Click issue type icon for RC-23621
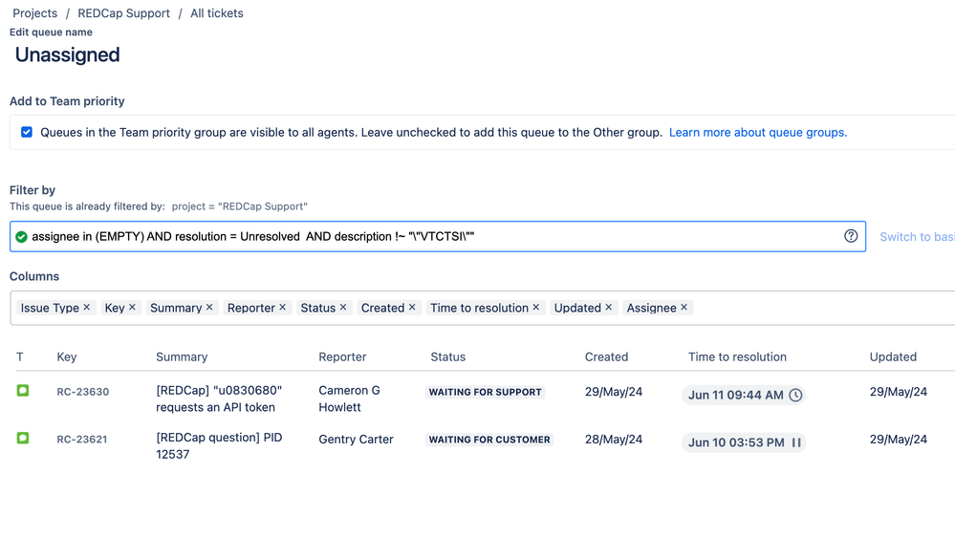 [23, 438]
